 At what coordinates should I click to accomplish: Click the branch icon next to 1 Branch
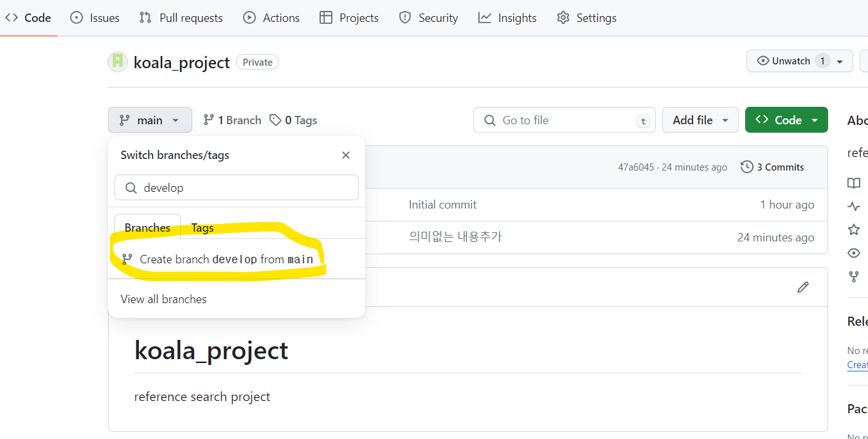pyautogui.click(x=208, y=120)
